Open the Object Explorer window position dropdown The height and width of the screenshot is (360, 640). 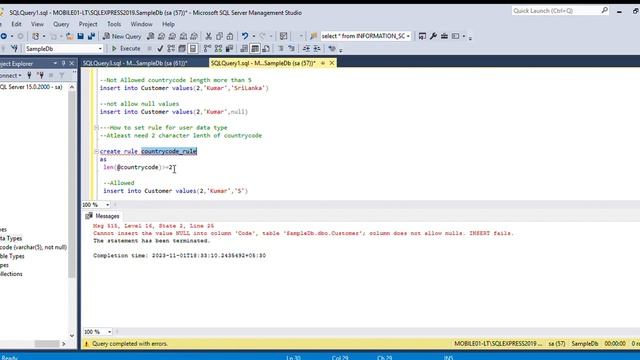point(55,63)
